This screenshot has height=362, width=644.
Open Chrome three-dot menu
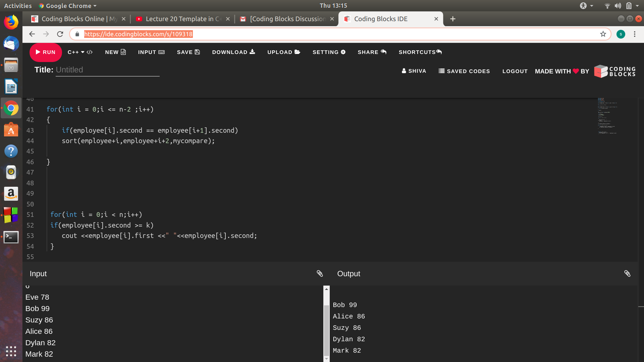(635, 34)
